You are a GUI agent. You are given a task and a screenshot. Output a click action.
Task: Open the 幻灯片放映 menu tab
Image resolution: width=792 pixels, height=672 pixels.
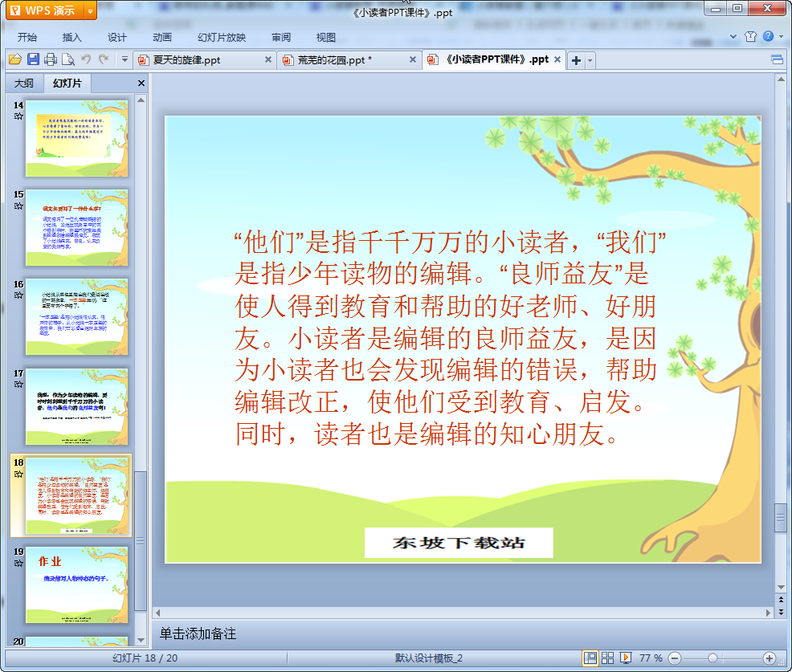click(x=222, y=38)
